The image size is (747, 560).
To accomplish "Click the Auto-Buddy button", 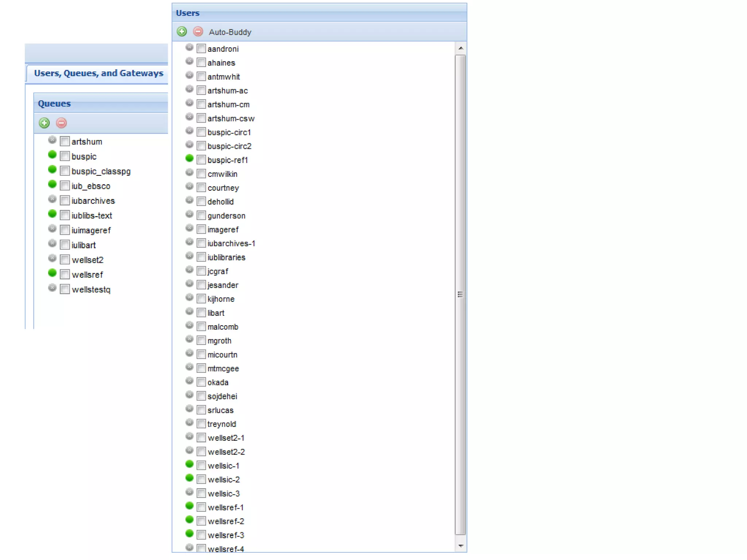I will pos(230,32).
